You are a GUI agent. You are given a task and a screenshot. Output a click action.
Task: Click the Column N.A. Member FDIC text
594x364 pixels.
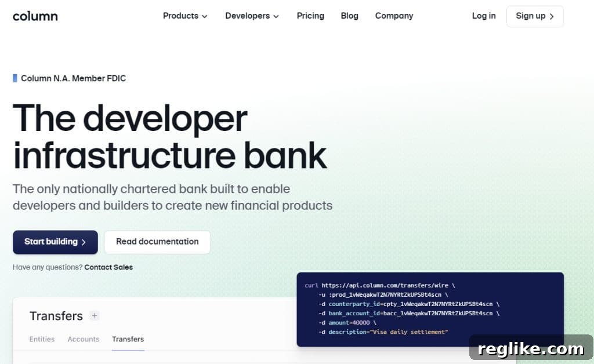point(73,78)
